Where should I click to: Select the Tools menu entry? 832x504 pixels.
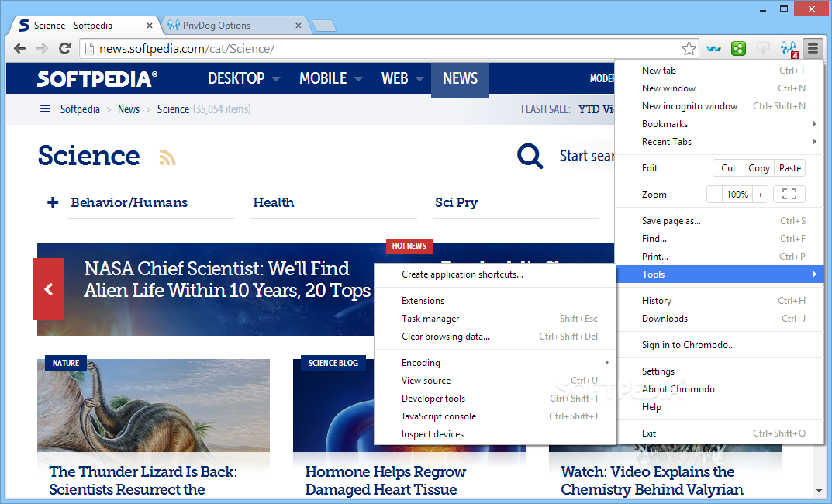[719, 274]
